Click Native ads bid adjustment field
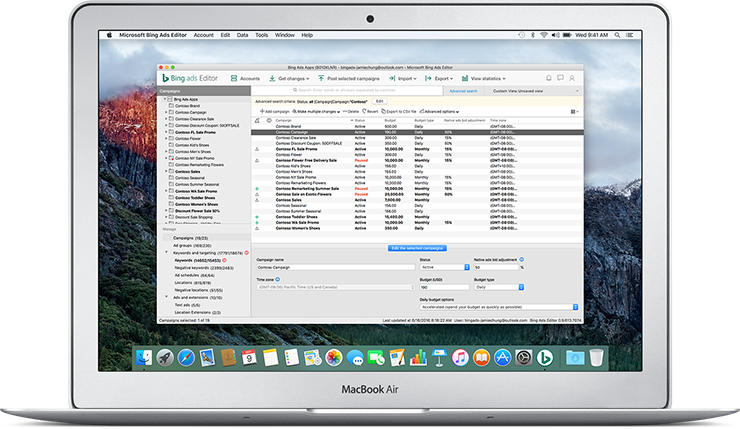 [x=496, y=267]
